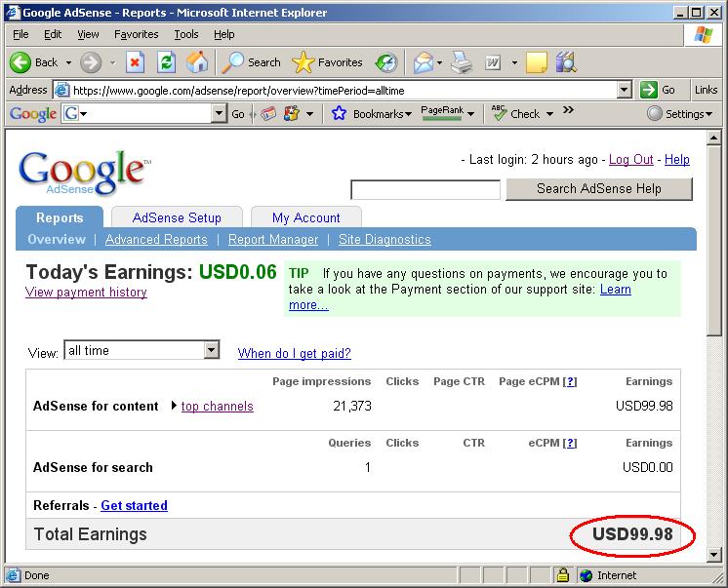Click View payment history link

point(86,293)
